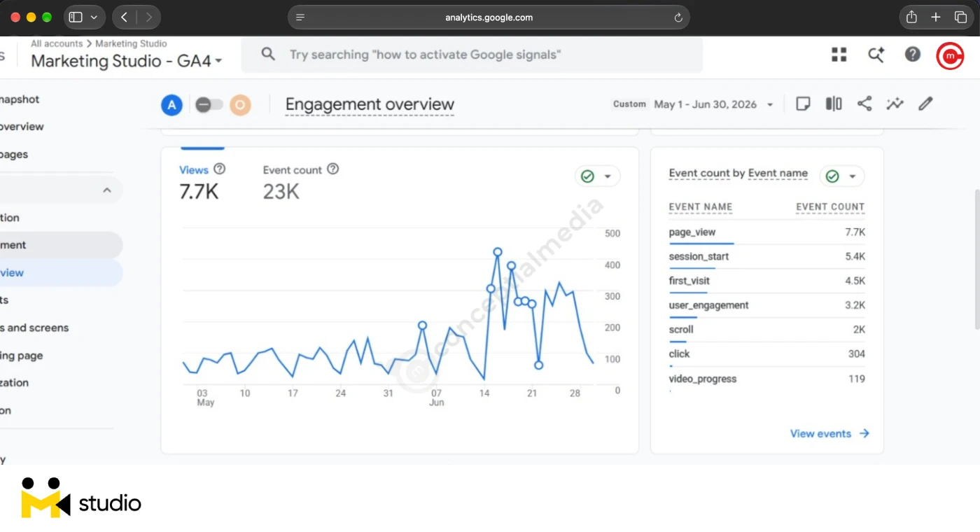Click View events link
Viewport: 980px width, 532px height.
pos(829,433)
